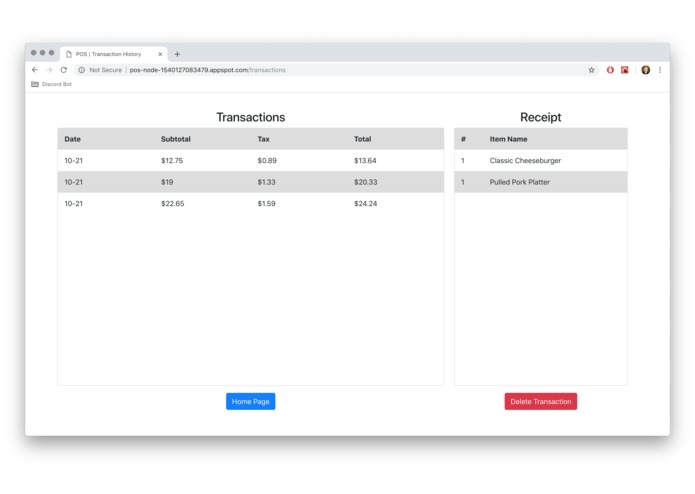Click date 10-21 in $19 row
695x494 pixels.
(x=74, y=182)
